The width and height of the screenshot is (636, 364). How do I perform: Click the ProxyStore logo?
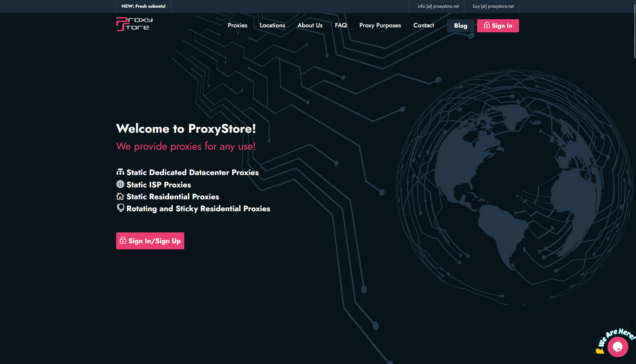pos(134,24)
